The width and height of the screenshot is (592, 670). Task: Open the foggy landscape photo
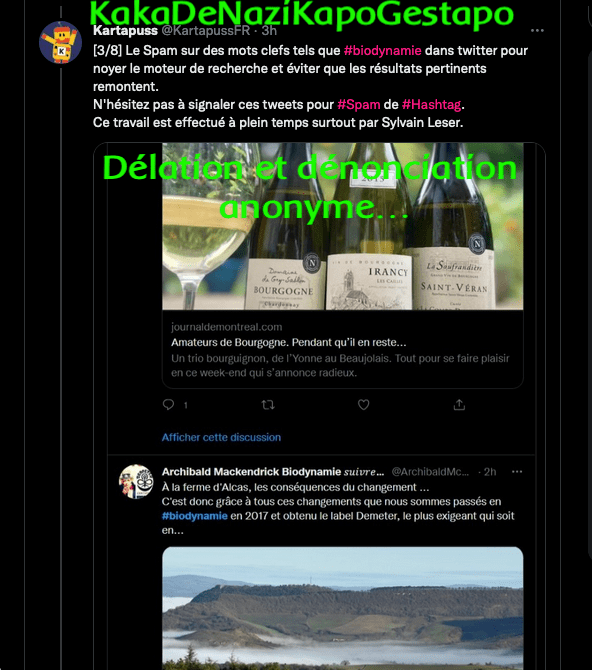coord(342,608)
